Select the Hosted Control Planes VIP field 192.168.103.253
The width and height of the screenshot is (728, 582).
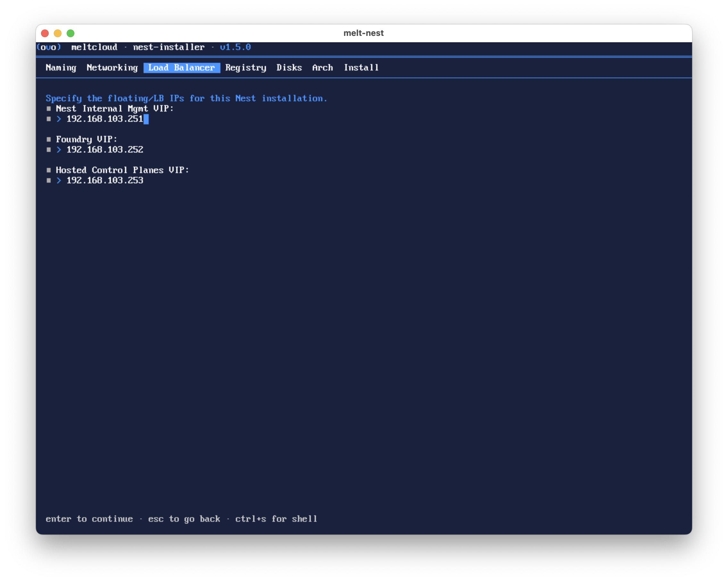click(x=105, y=180)
